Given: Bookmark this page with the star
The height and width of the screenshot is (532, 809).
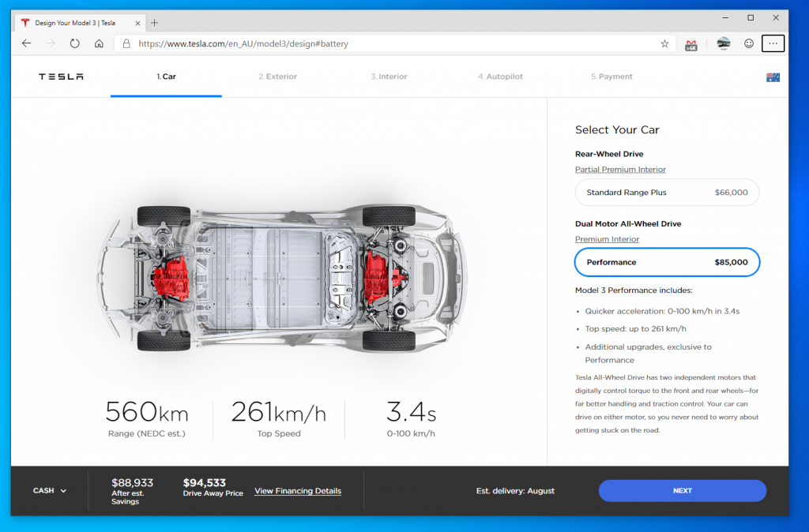Looking at the screenshot, I should click(x=664, y=44).
